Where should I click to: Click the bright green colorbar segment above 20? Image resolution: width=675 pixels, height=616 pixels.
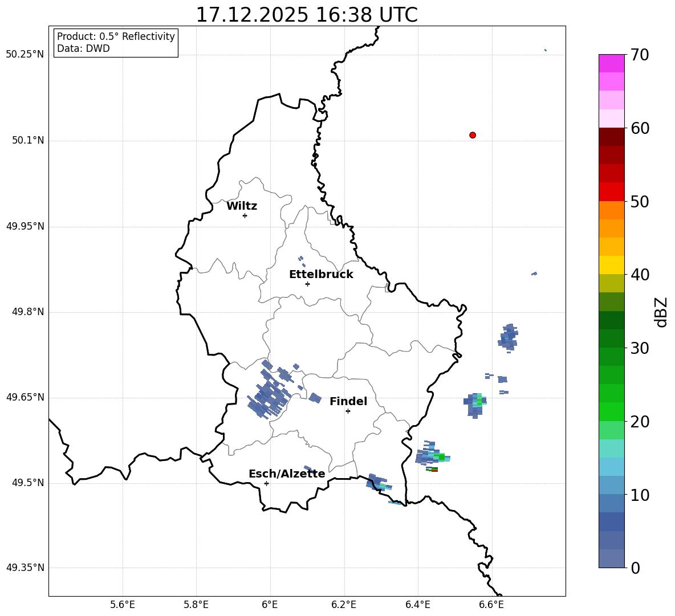coord(611,411)
